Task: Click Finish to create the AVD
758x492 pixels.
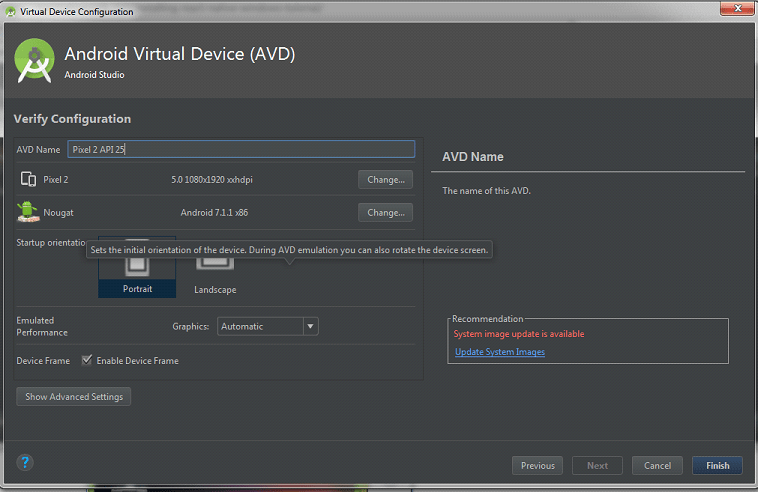Action: (x=717, y=465)
